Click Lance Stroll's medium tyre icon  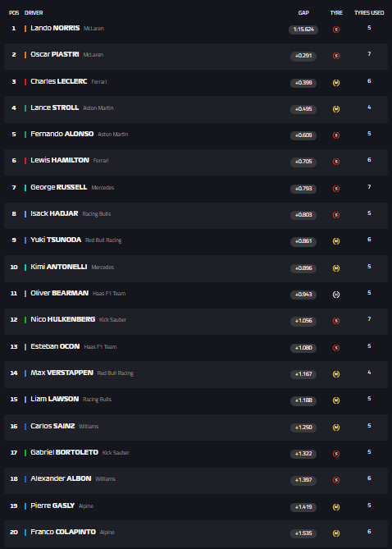click(x=336, y=109)
